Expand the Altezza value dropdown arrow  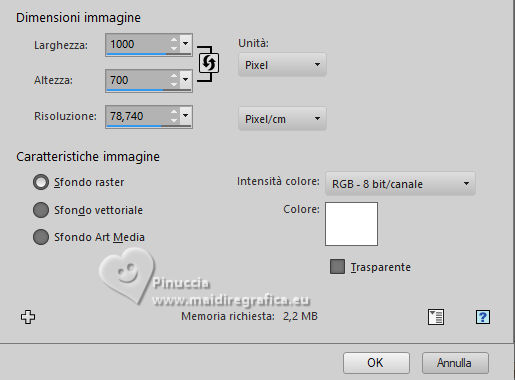click(x=186, y=79)
